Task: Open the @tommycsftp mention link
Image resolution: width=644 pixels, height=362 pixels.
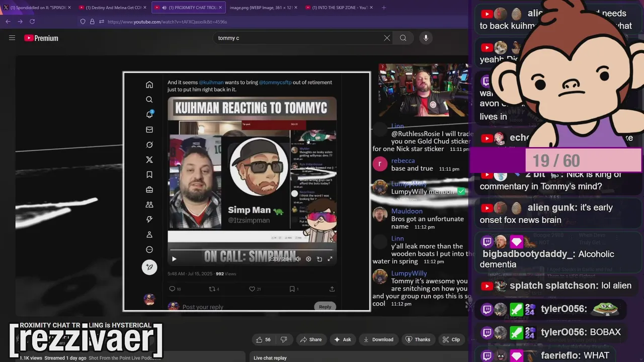Action: [x=275, y=82]
